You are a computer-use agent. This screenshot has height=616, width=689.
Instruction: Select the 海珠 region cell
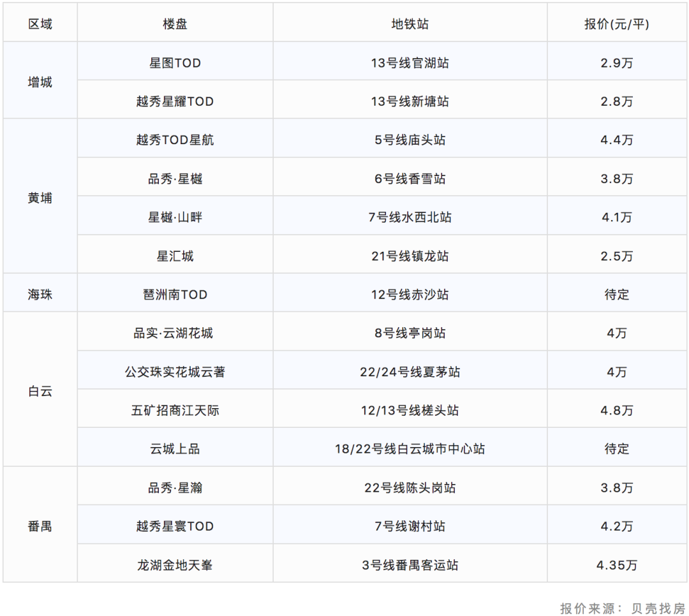(x=40, y=293)
